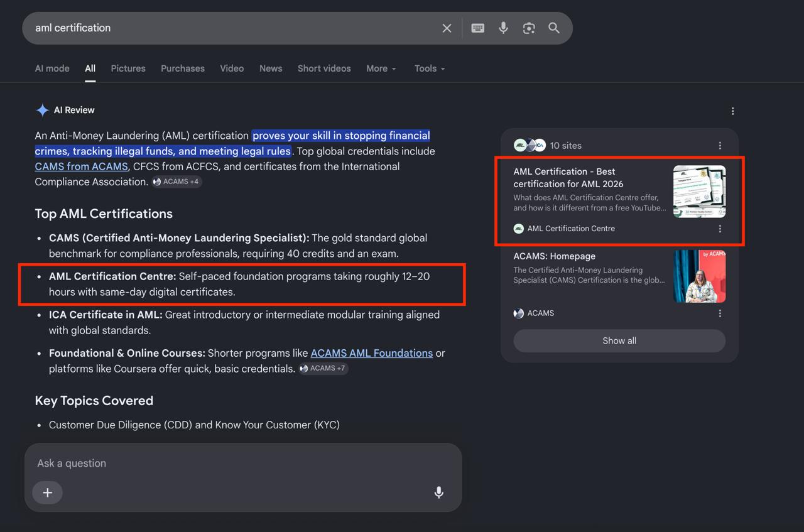804x532 pixels.
Task: Click the Top AML Certifications heading
Action: click(104, 214)
